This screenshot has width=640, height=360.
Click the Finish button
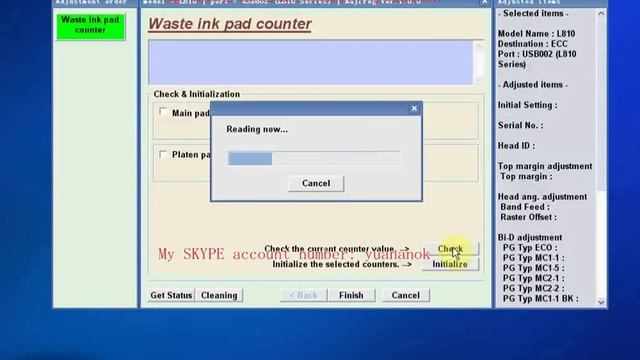[x=351, y=295]
